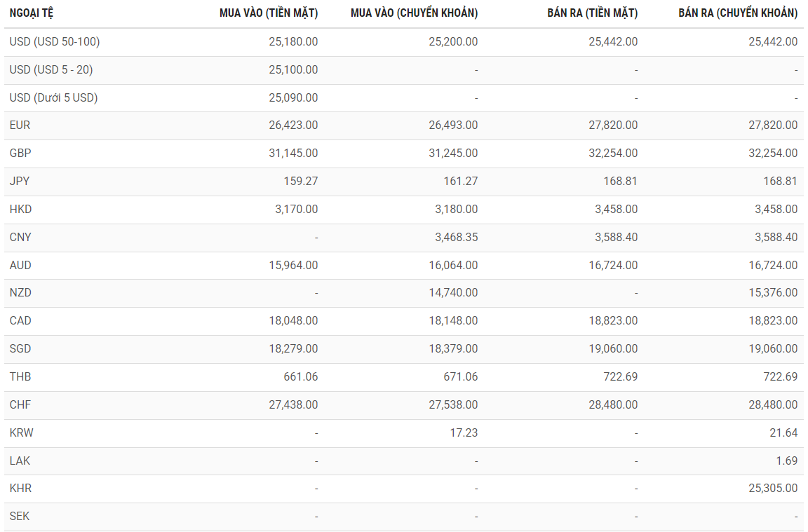This screenshot has width=808, height=532.
Task: Click the USD (Dưới 5 USD) label
Action: click(53, 98)
